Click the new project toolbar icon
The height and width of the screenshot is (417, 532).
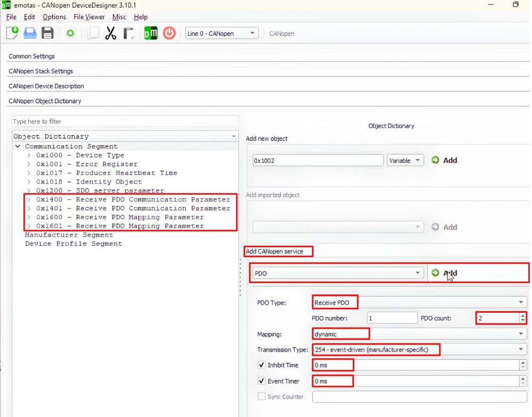[x=13, y=34]
